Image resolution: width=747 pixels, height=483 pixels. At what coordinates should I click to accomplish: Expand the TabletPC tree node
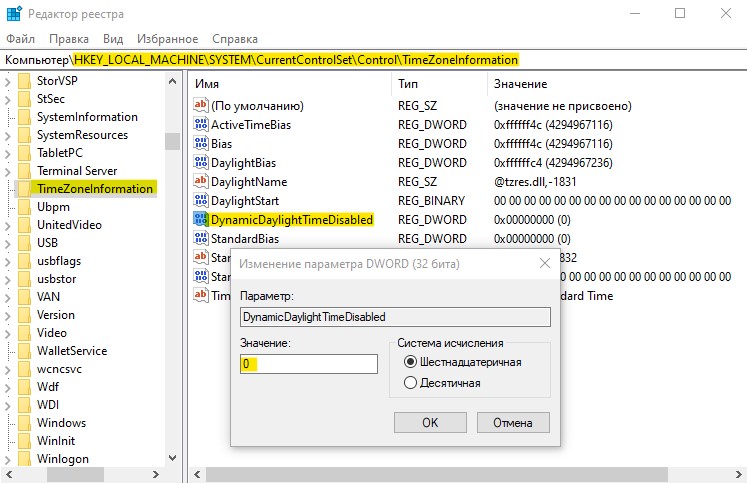click(8, 154)
